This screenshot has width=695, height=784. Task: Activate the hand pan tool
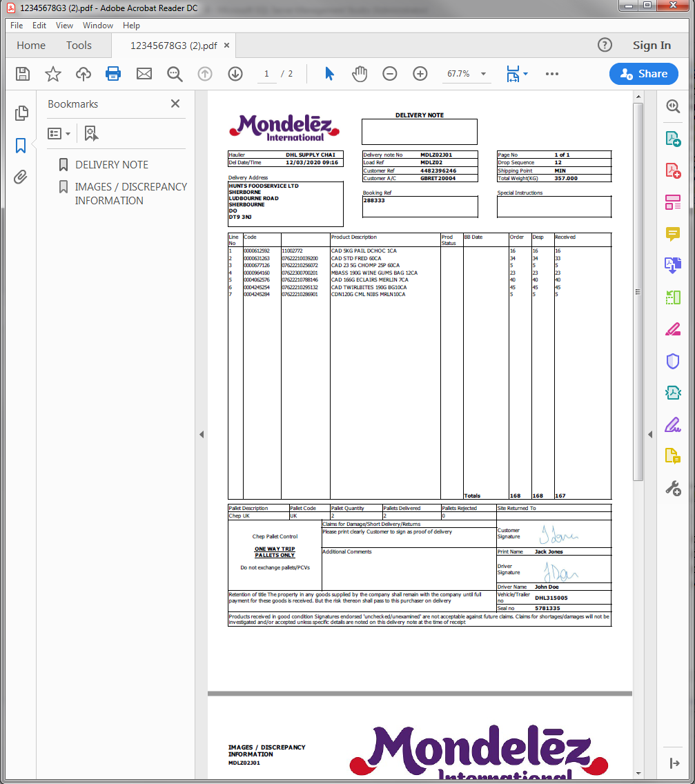pyautogui.click(x=360, y=74)
